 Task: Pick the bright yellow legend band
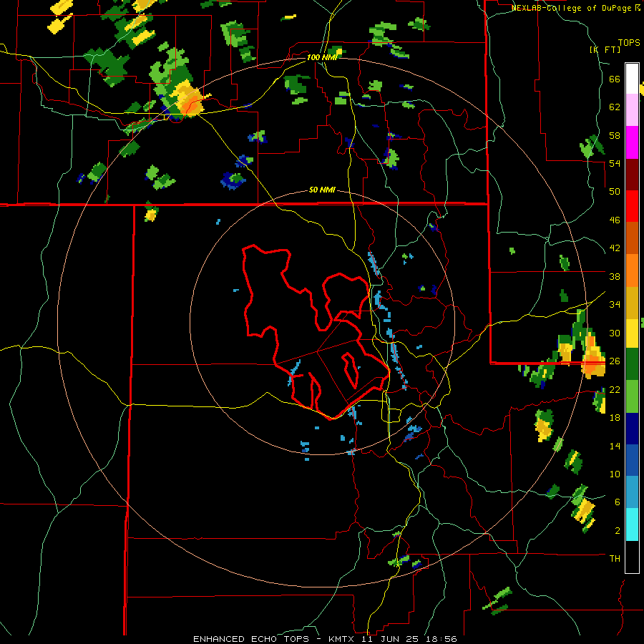pyautogui.click(x=632, y=333)
